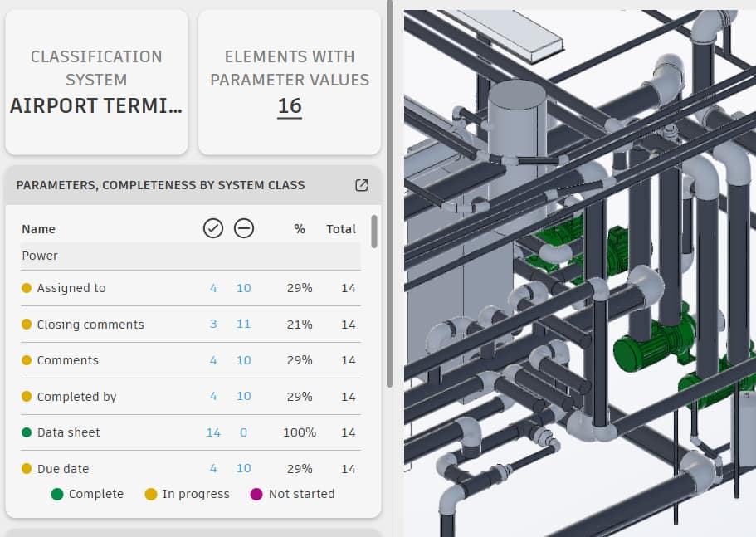
Task: Click the In progress legend label
Action: [196, 494]
